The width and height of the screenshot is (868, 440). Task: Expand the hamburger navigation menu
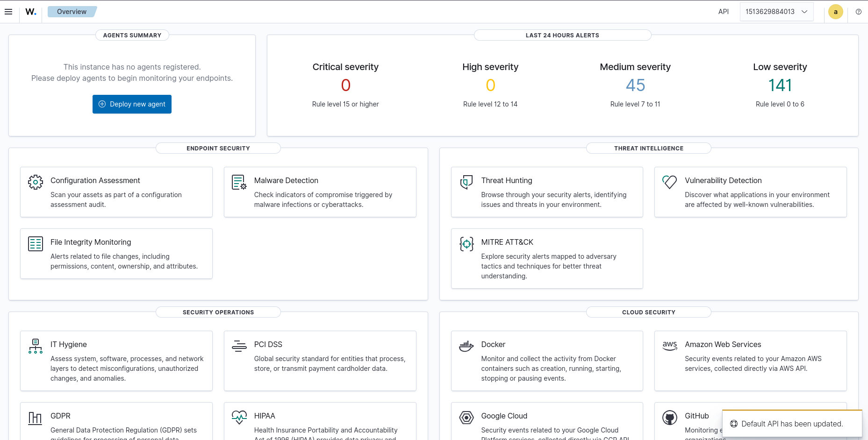[8, 12]
